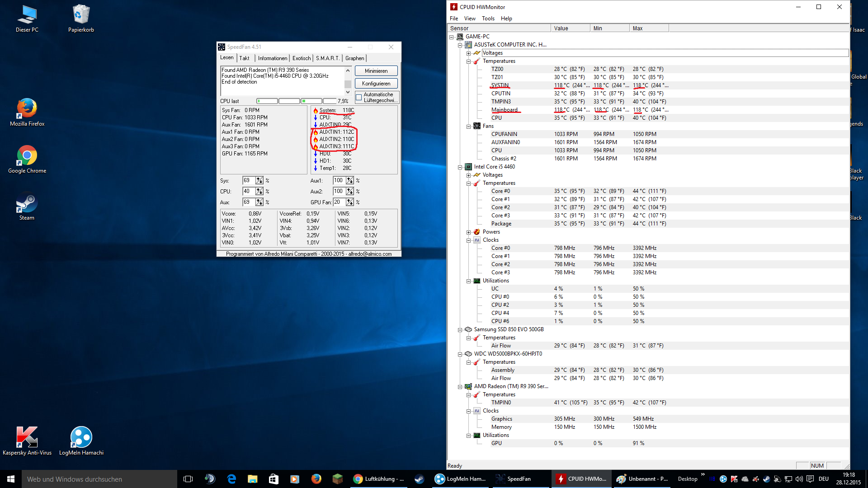Open Kaspersky Anti-Virus desktop icon
The image size is (868, 488).
click(27, 437)
